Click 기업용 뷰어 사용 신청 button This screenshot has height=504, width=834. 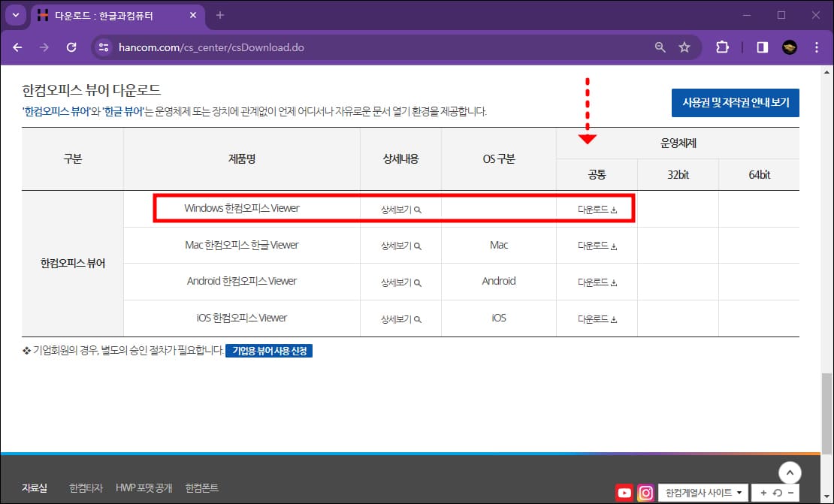[x=268, y=350]
